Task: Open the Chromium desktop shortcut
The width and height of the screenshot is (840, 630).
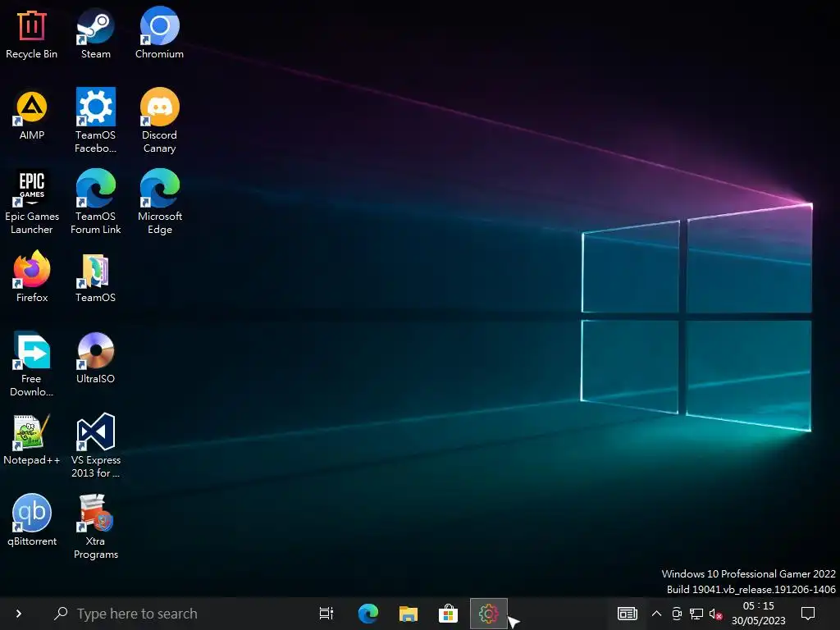Action: coord(160,33)
